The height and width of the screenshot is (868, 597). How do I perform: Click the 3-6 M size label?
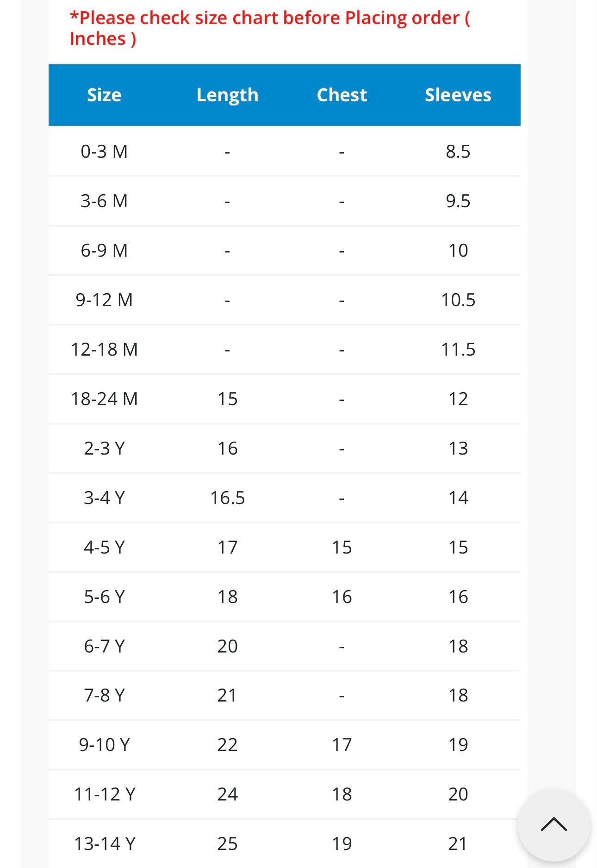pos(104,201)
